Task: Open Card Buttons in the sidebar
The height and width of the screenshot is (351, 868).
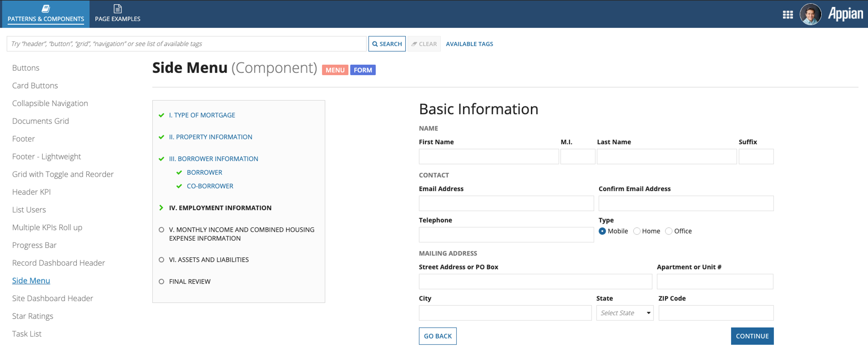Action: tap(35, 86)
